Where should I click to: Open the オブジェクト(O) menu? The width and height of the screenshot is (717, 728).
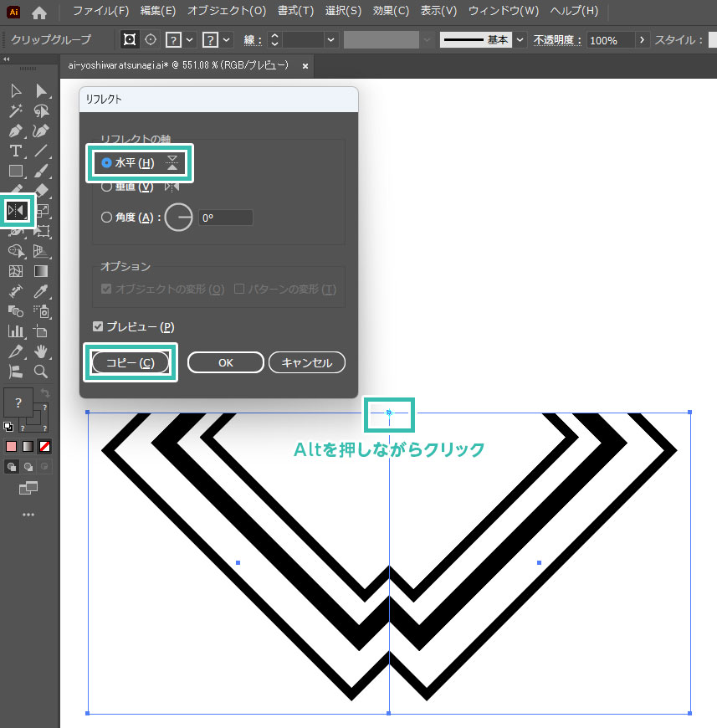pos(226,11)
